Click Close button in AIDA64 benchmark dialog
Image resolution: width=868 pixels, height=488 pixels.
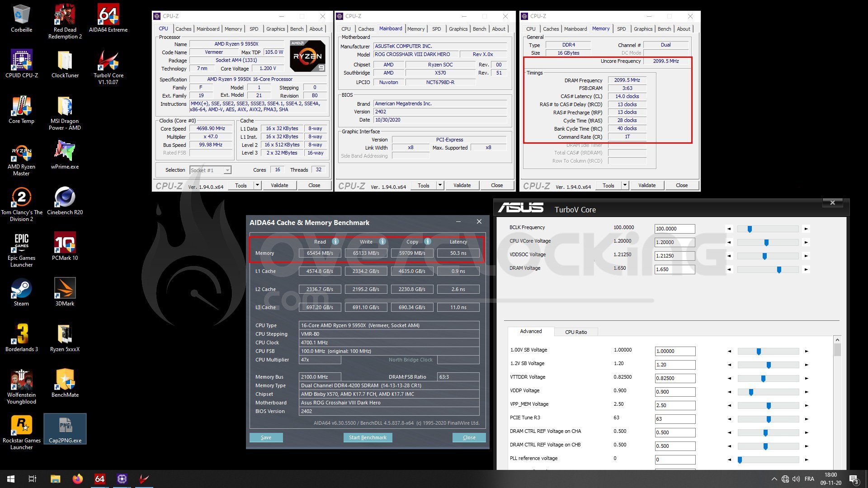point(469,437)
